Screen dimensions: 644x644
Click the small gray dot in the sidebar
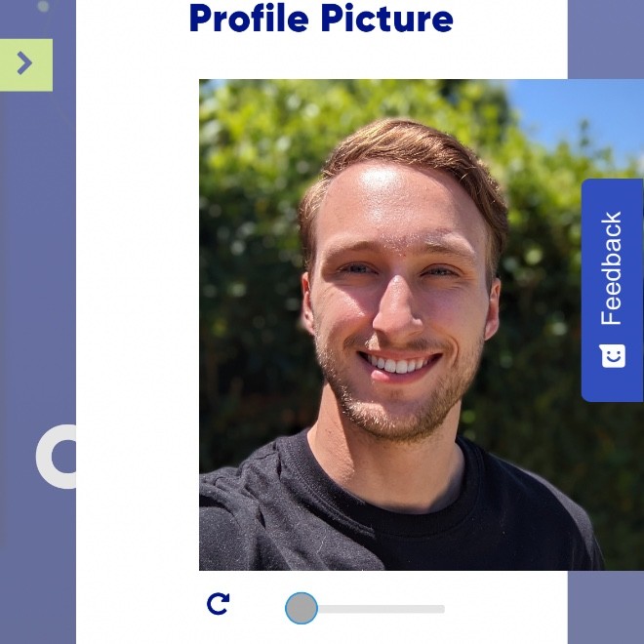pos(43,6)
